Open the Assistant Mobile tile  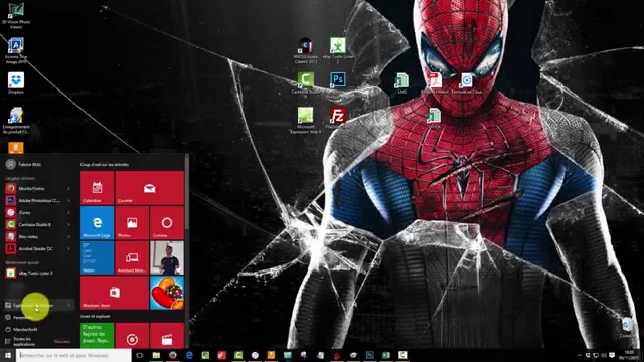pos(132,257)
